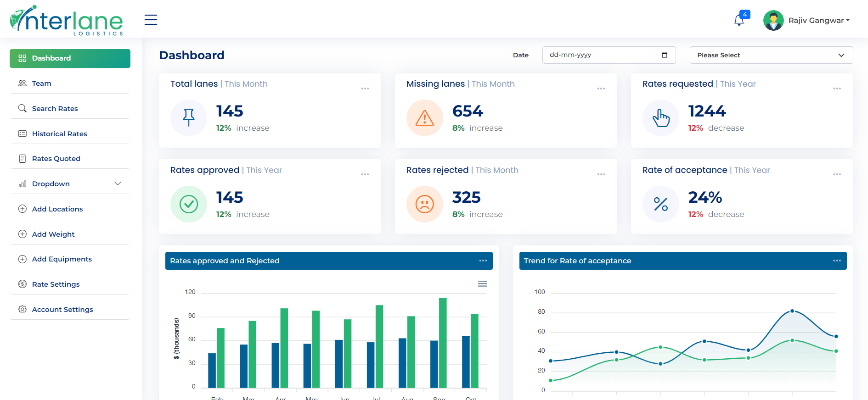Click the Rates approved and Rejected title bar
Screen dimensions: 868x400
tap(329, 261)
